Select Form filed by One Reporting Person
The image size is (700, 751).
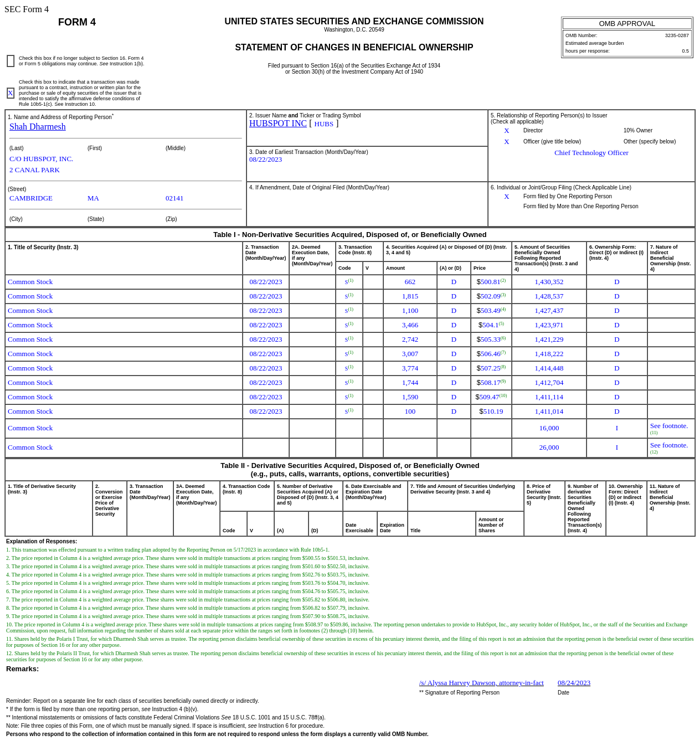pyautogui.click(x=506, y=197)
